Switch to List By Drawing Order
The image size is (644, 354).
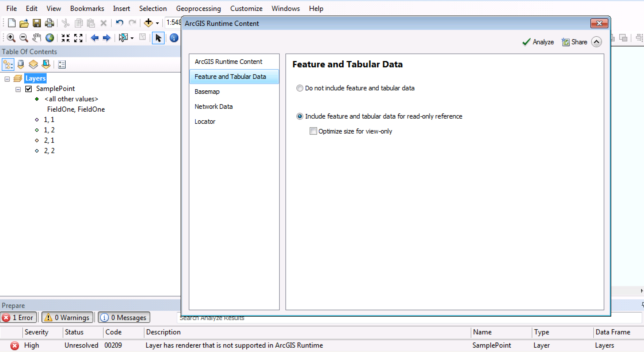pos(8,64)
